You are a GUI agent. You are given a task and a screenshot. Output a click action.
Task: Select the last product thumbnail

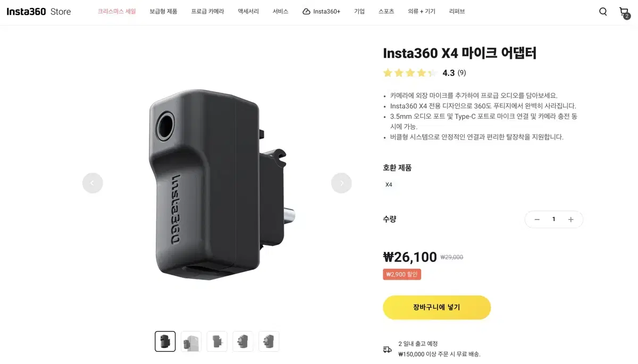268,341
